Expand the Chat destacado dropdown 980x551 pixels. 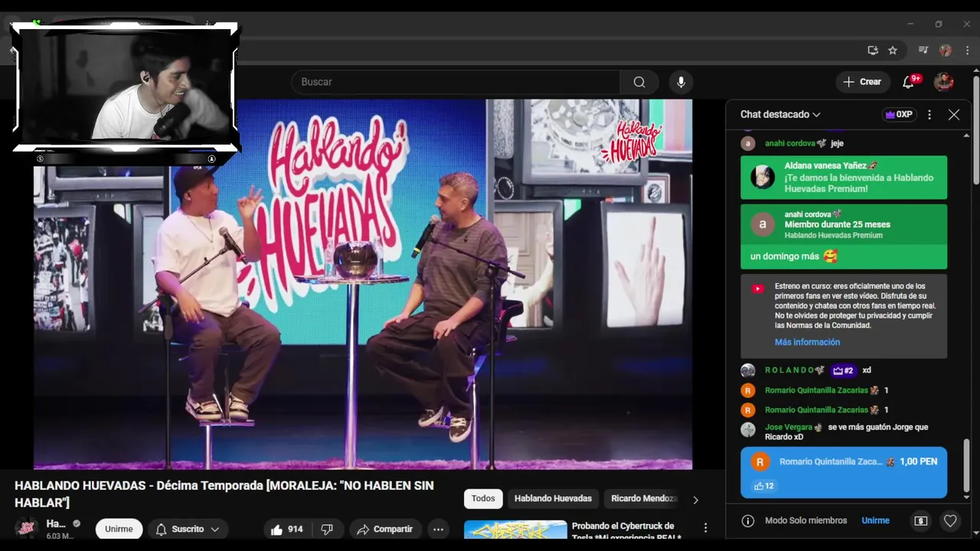tap(780, 115)
